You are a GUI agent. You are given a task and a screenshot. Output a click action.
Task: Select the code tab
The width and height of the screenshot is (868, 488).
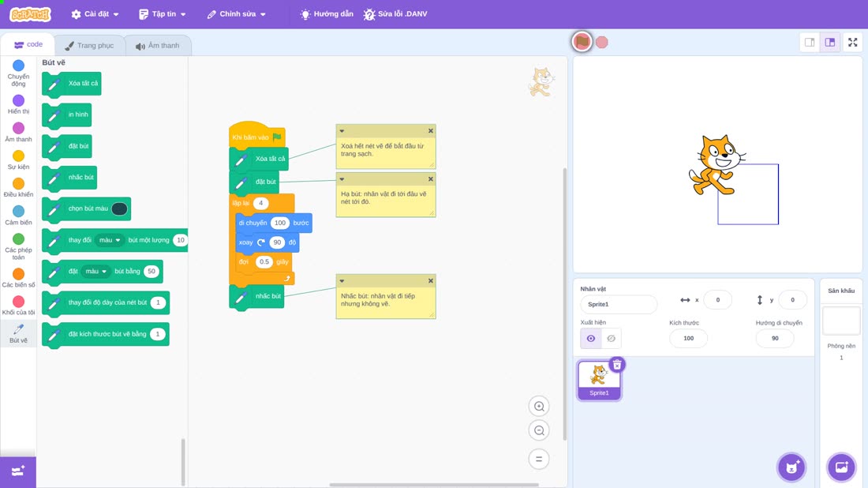tap(28, 44)
